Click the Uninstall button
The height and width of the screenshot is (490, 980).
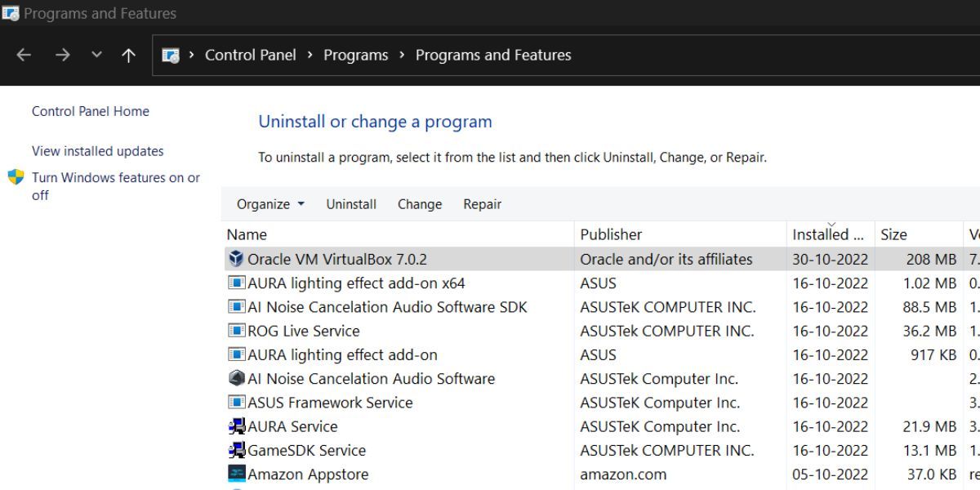point(351,204)
